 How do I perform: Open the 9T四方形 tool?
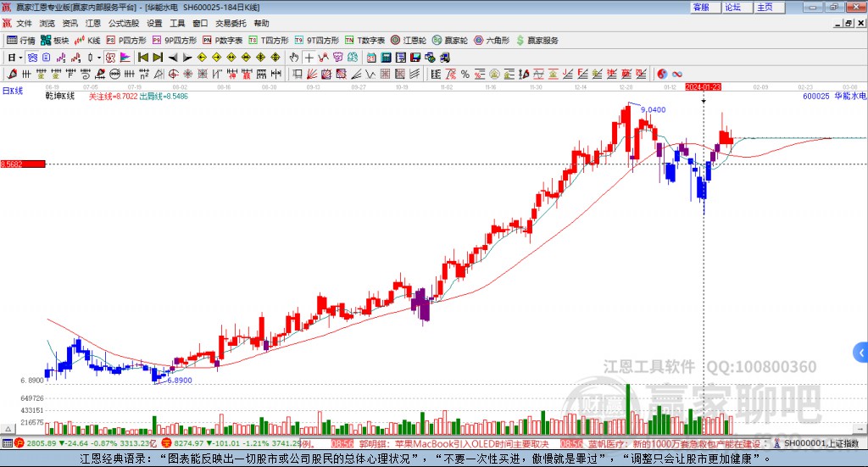tap(317, 41)
